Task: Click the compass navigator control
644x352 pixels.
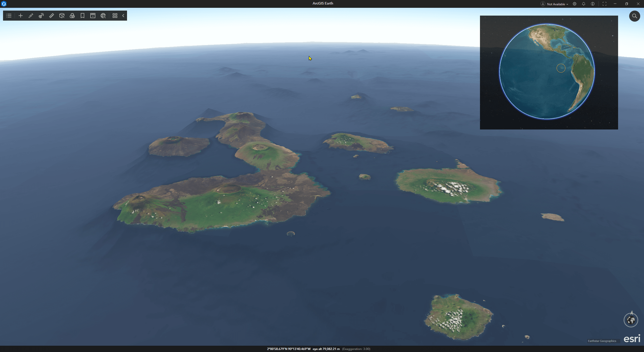Action: (631, 320)
